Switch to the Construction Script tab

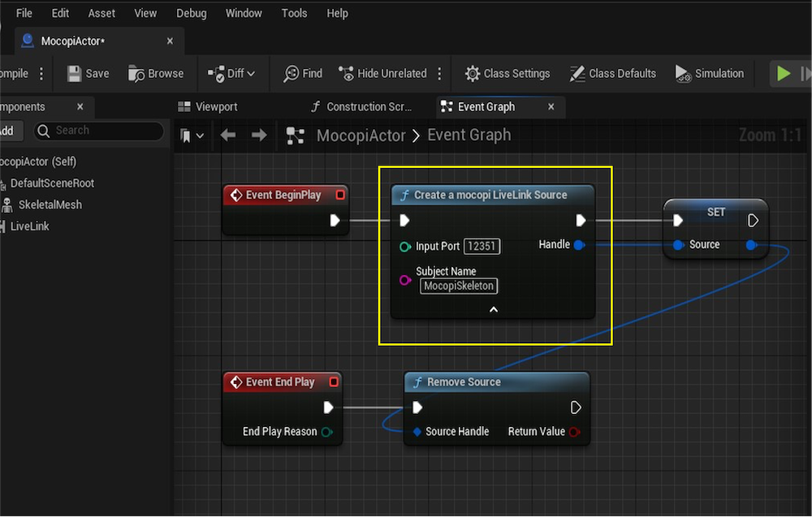(361, 107)
